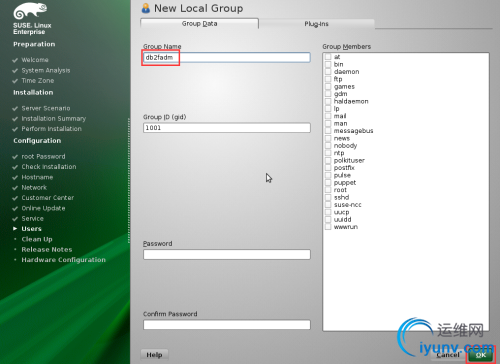This screenshot has width=500, height=364.
Task: Check the 'at' member checkbox
Action: 328,57
